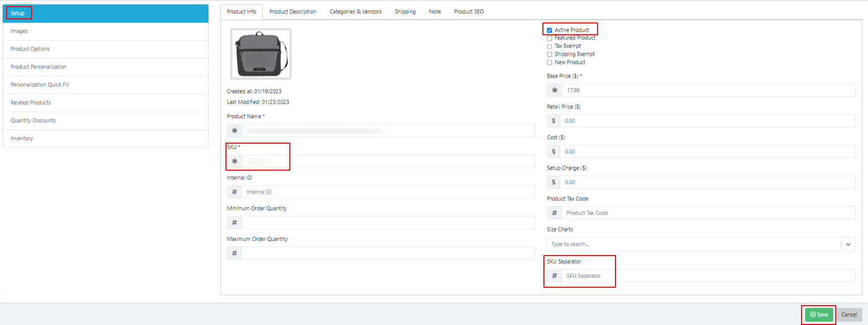Expand the Size Charts dropdown arrow
This screenshot has width=868, height=325.
(x=848, y=244)
